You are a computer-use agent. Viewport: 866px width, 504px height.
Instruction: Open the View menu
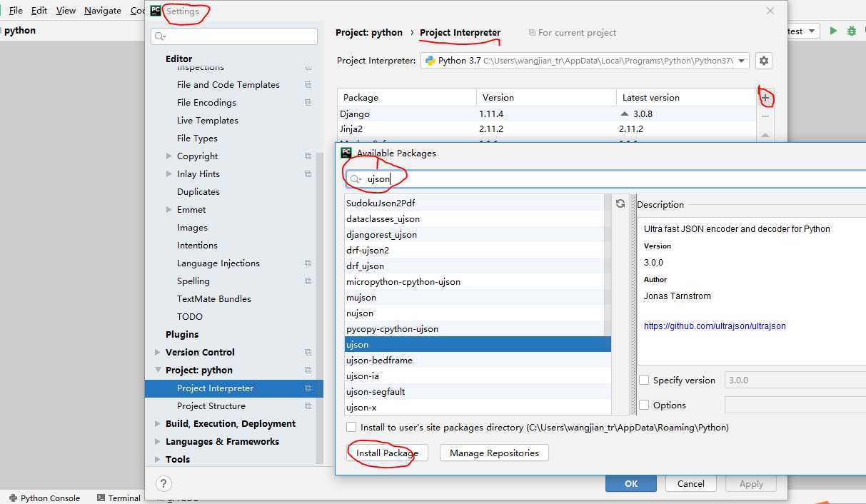click(x=66, y=11)
